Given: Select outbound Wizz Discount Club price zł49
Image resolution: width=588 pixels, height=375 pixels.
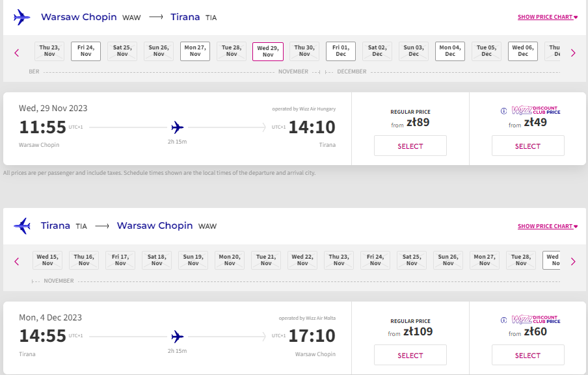Looking at the screenshot, I should 528,146.
